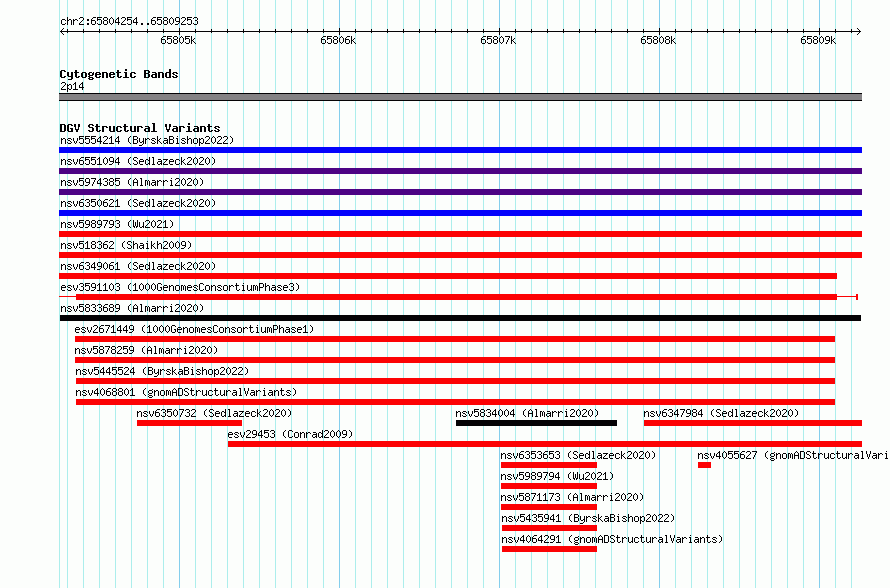
Task: Click the purple bar under nsv6551094 (Sedlazeck2020)
Action: 460,171
